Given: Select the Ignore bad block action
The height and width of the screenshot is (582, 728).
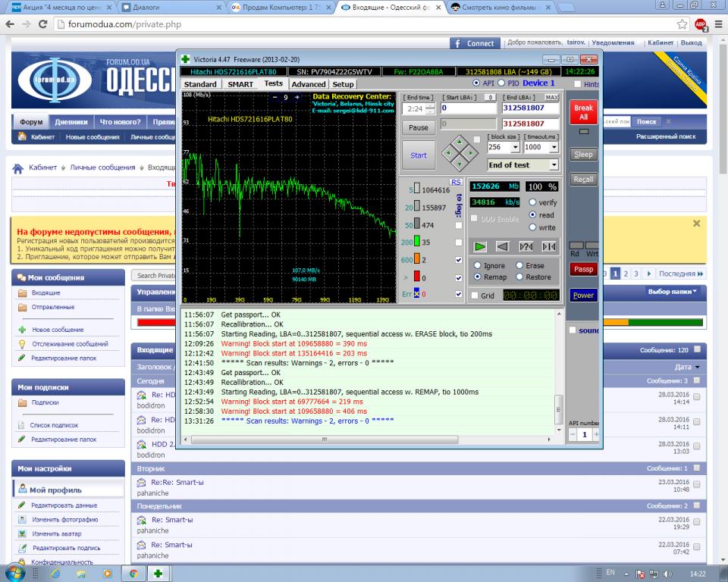Looking at the screenshot, I should point(477,265).
